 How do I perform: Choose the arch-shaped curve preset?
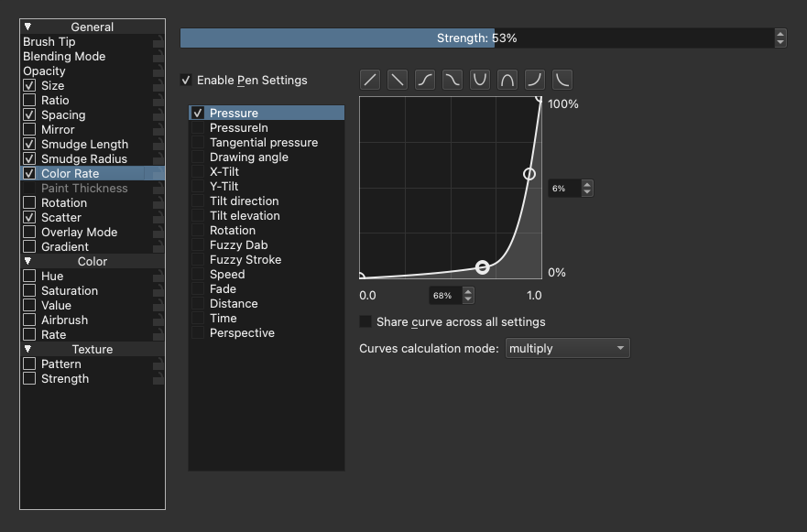click(x=507, y=80)
